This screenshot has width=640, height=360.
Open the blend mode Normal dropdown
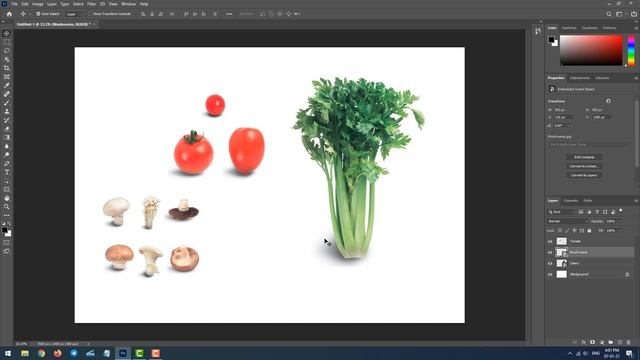[567, 221]
